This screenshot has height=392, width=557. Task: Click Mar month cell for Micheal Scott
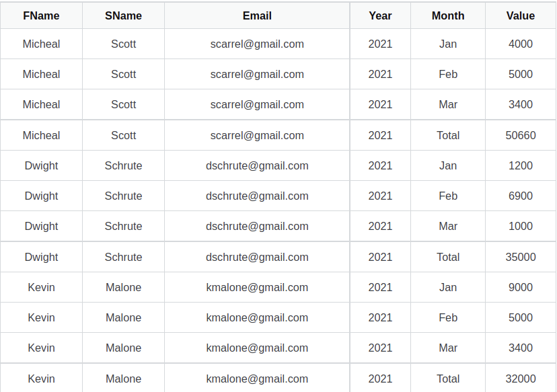(x=448, y=105)
